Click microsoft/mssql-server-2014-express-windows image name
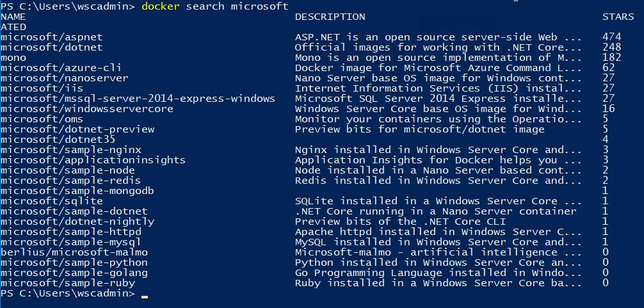644x308 pixels. [138, 99]
